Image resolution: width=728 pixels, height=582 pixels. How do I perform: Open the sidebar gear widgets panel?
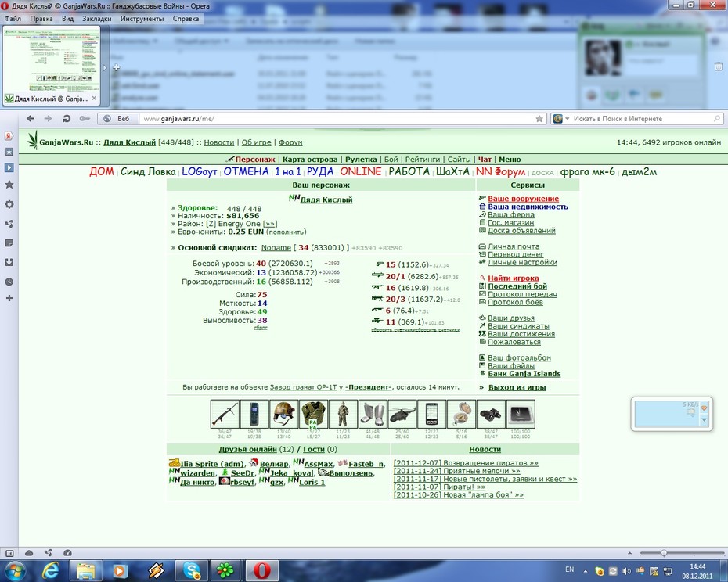tap(9, 204)
